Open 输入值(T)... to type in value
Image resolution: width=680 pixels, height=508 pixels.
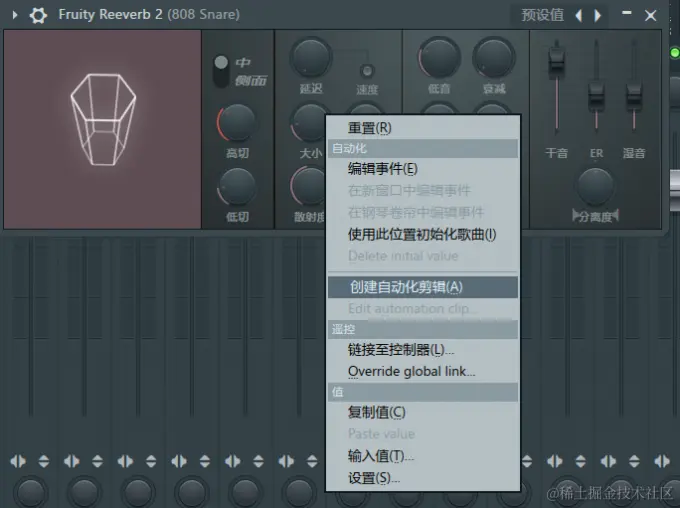(423, 456)
